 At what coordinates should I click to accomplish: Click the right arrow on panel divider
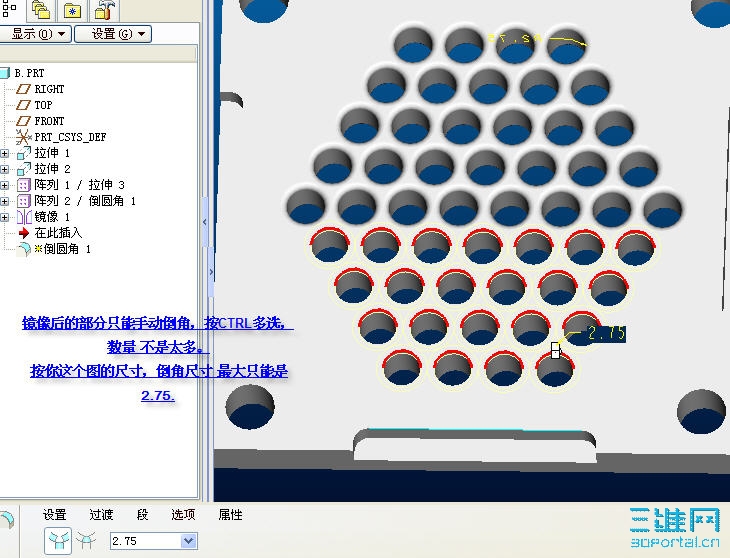point(211,271)
